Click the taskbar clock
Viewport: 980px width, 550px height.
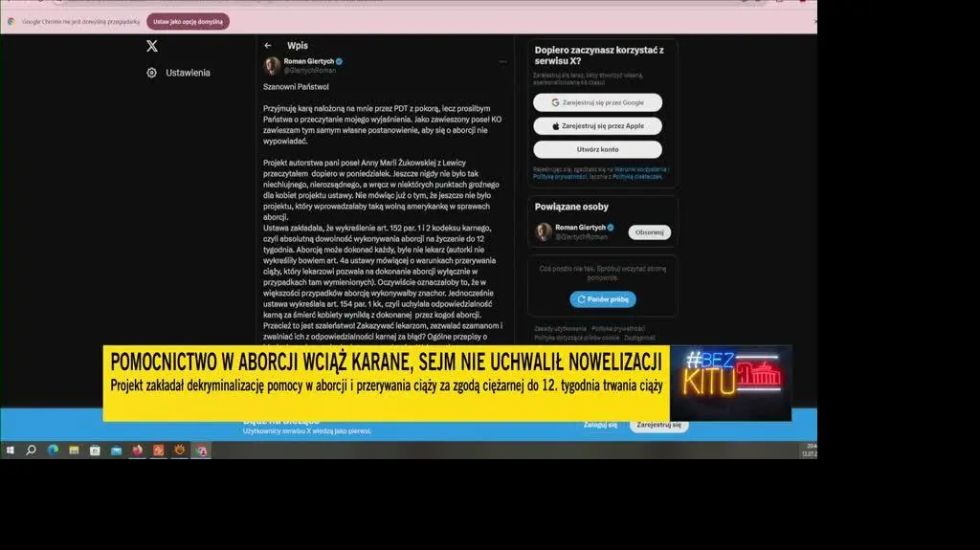point(809,450)
